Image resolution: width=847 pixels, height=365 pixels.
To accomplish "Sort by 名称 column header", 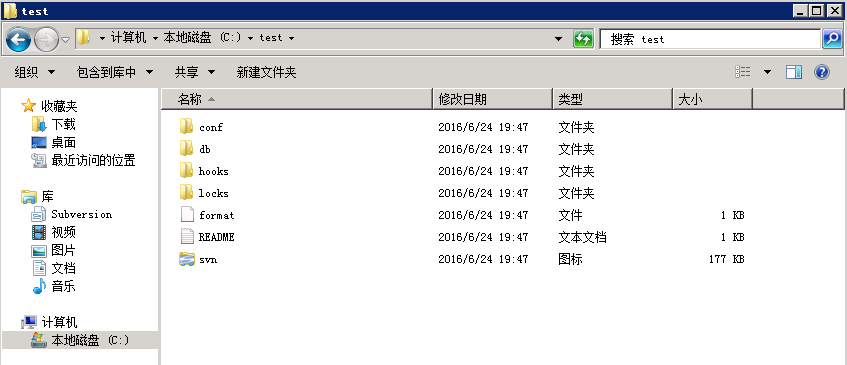I will pos(298,99).
